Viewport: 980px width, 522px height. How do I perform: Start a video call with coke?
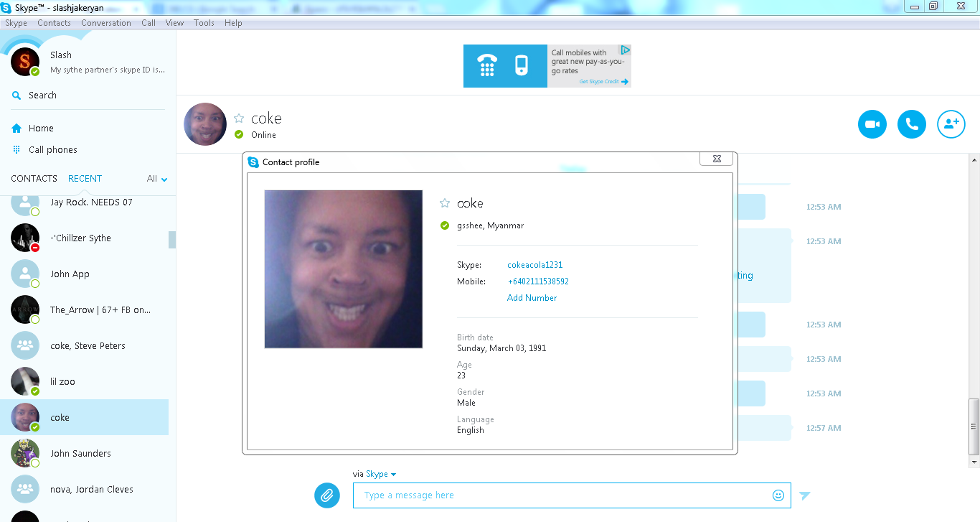pos(872,124)
